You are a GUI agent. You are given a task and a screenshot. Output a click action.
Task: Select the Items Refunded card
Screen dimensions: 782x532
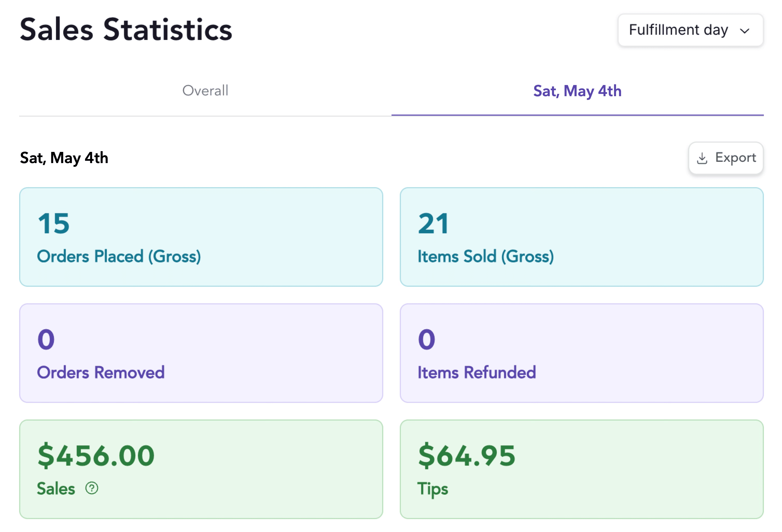581,353
